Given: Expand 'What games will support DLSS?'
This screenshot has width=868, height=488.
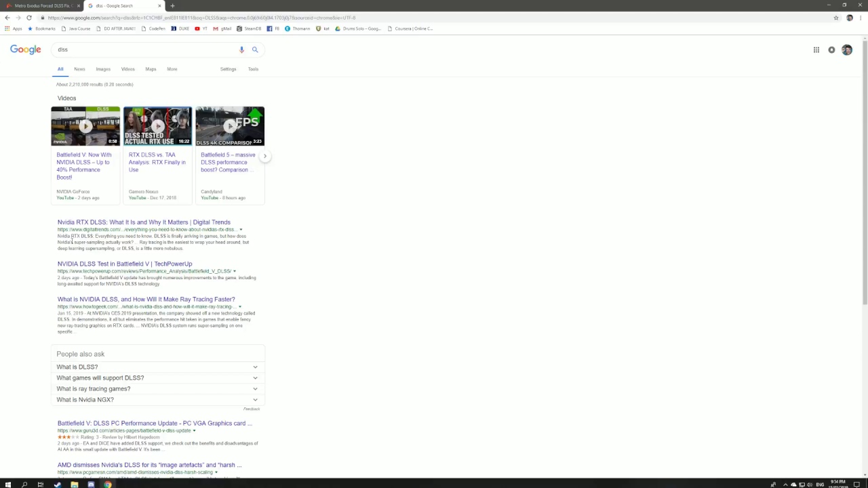Looking at the screenshot, I should click(157, 378).
